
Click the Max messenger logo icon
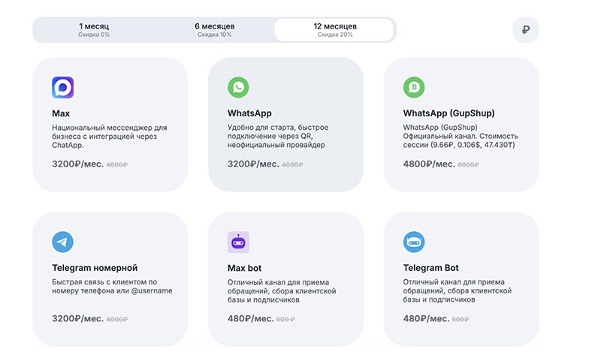coord(62,88)
